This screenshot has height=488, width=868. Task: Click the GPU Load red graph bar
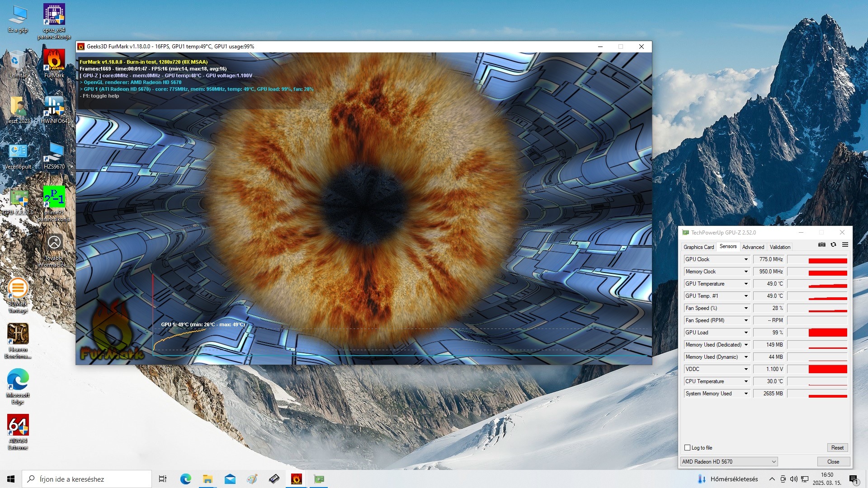click(827, 333)
